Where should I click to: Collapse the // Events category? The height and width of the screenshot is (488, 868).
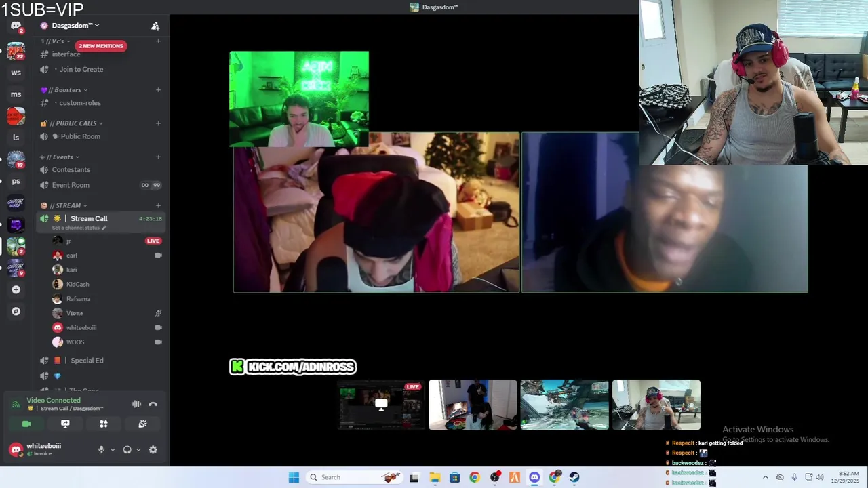click(60, 157)
